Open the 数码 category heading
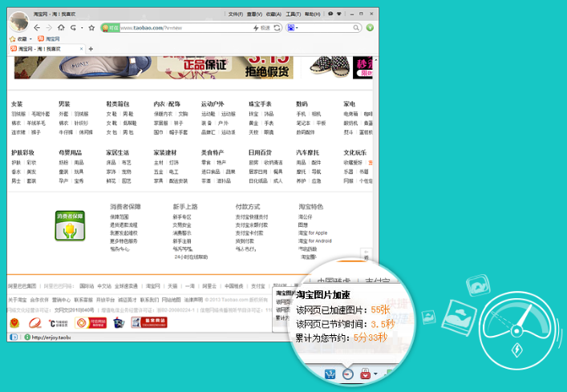This screenshot has height=392, width=567. 302,104
